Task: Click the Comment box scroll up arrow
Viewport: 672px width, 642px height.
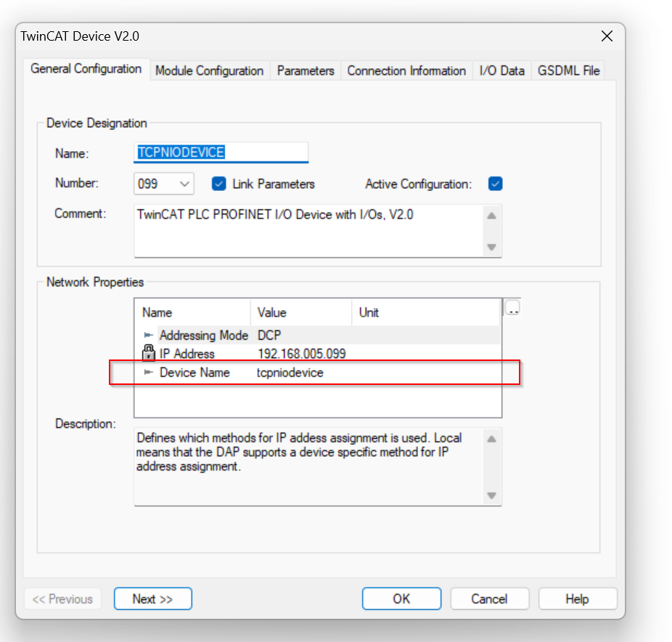Action: coord(491,215)
